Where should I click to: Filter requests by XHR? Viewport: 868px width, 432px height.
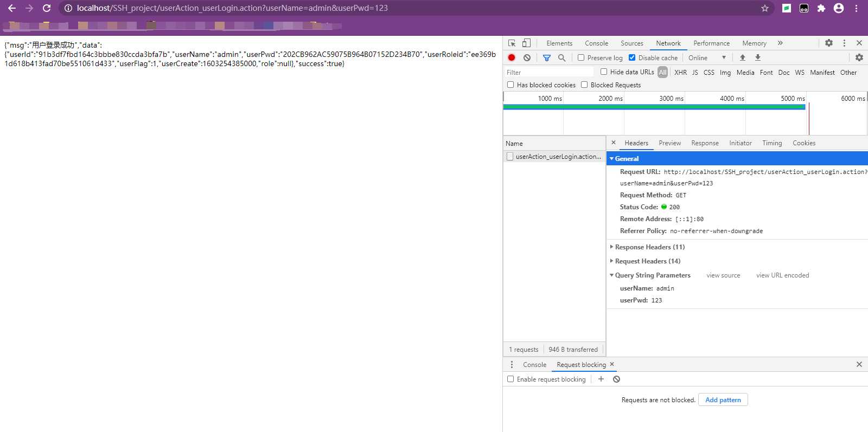680,72
